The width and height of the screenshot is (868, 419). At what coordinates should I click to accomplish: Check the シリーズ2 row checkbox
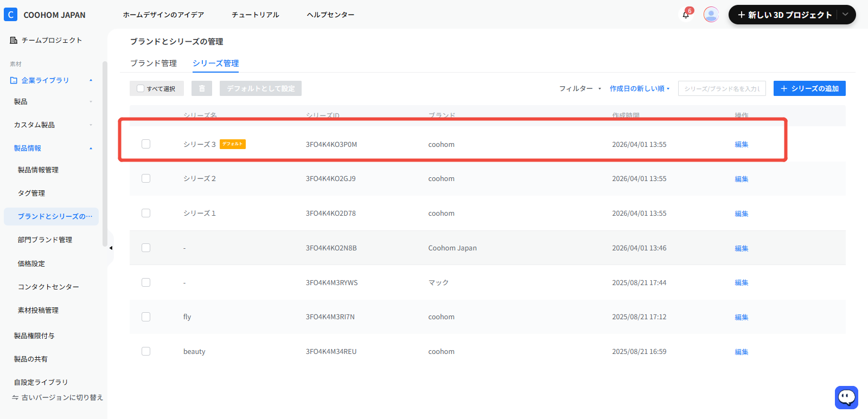point(146,178)
